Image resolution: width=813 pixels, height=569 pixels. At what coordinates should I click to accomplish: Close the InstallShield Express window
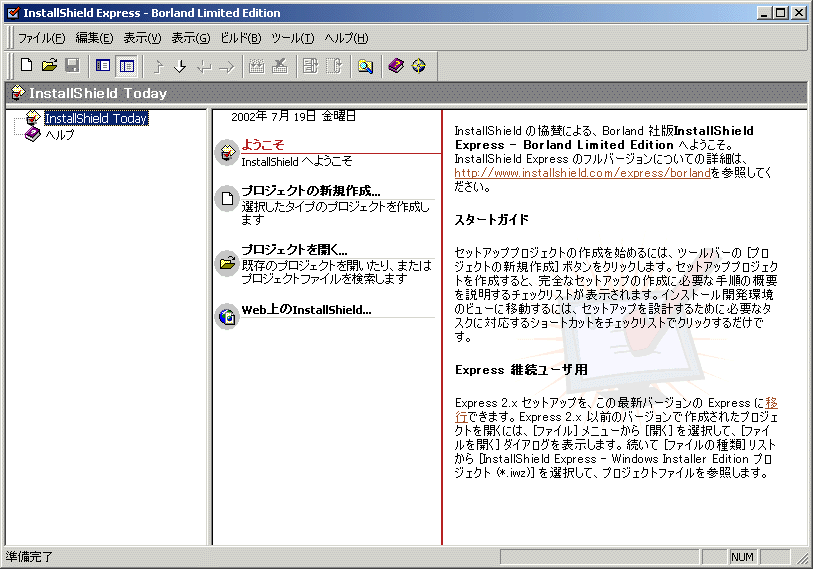click(x=799, y=13)
